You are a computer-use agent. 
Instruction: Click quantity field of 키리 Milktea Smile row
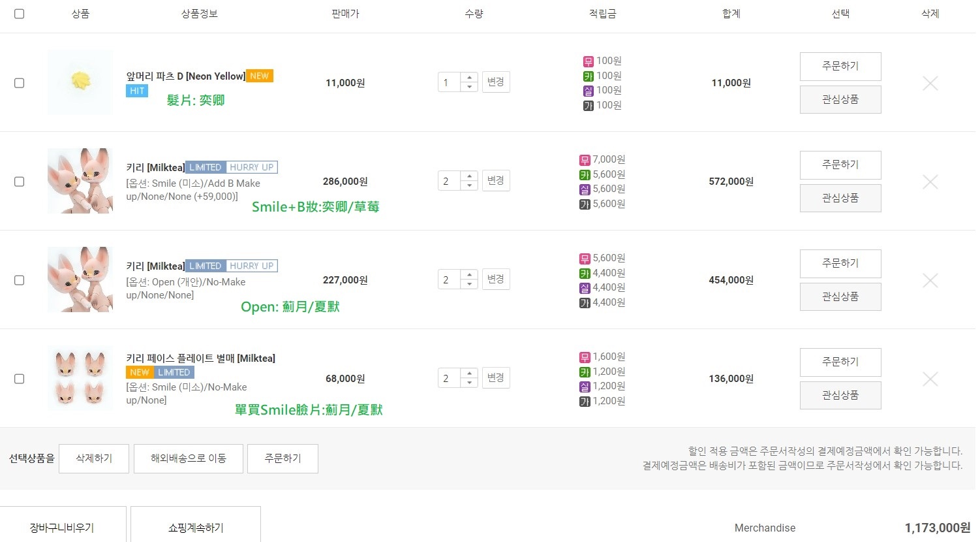click(x=449, y=181)
